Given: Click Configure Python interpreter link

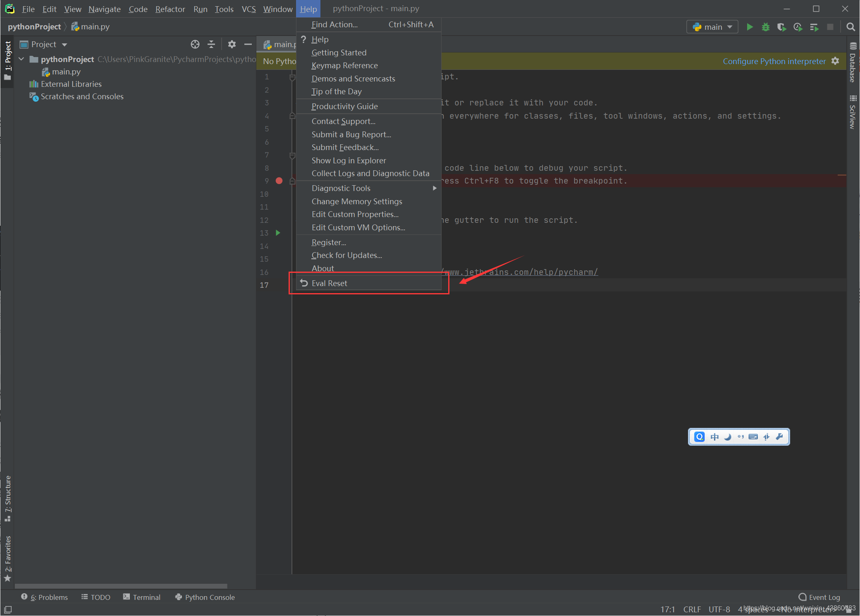Looking at the screenshot, I should [x=774, y=61].
